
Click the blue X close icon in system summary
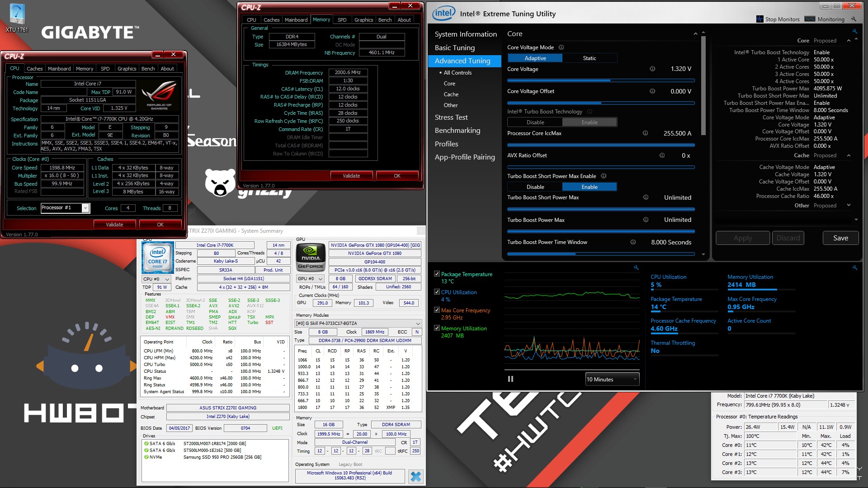(x=415, y=476)
